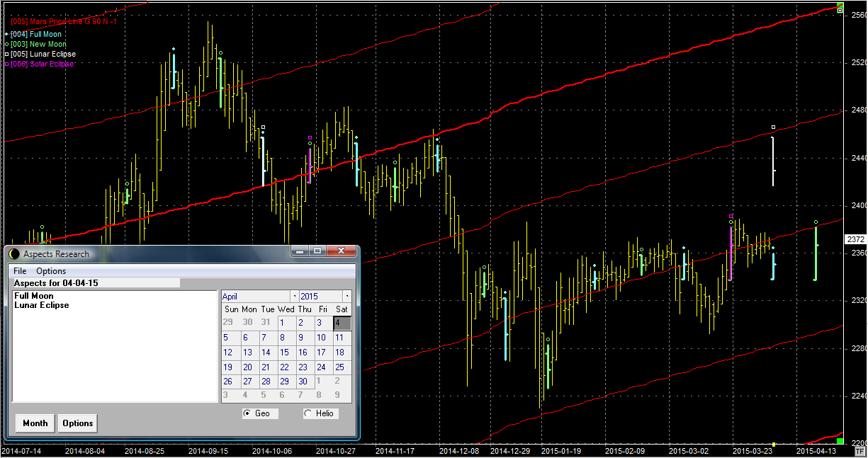
Task: Select Lunar Eclipse in the aspects list
Action: click(42, 305)
